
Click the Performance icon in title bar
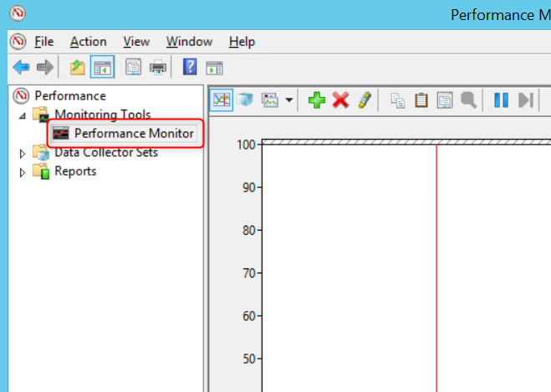click(x=18, y=13)
